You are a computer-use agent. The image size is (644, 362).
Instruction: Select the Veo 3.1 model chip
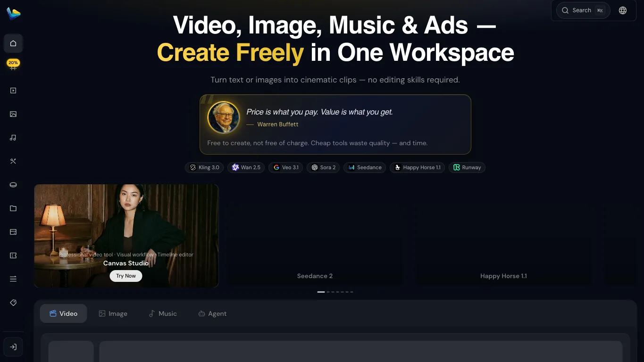click(286, 167)
